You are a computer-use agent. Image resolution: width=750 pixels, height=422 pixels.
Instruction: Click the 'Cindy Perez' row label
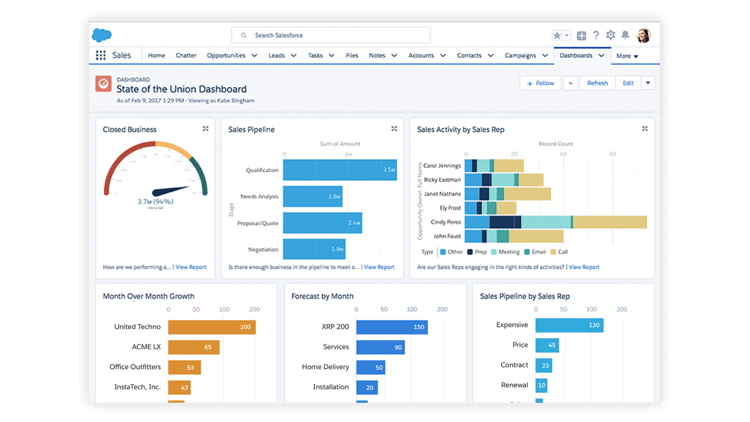(446, 222)
